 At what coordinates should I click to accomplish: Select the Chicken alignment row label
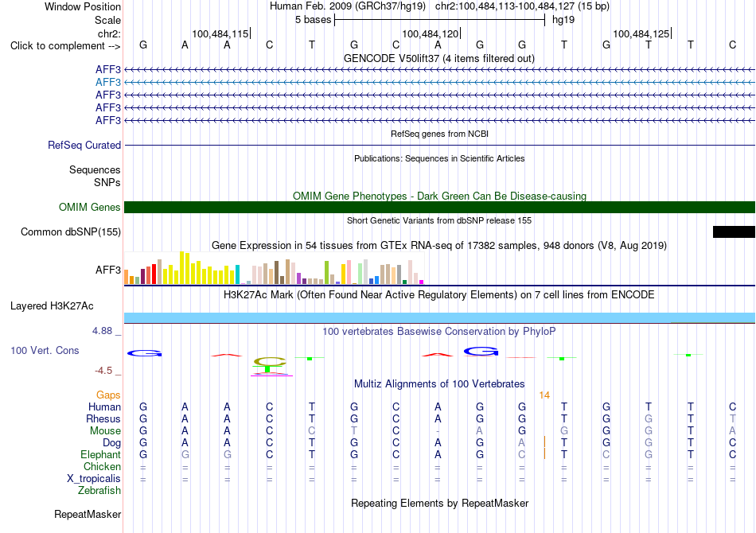click(x=102, y=466)
